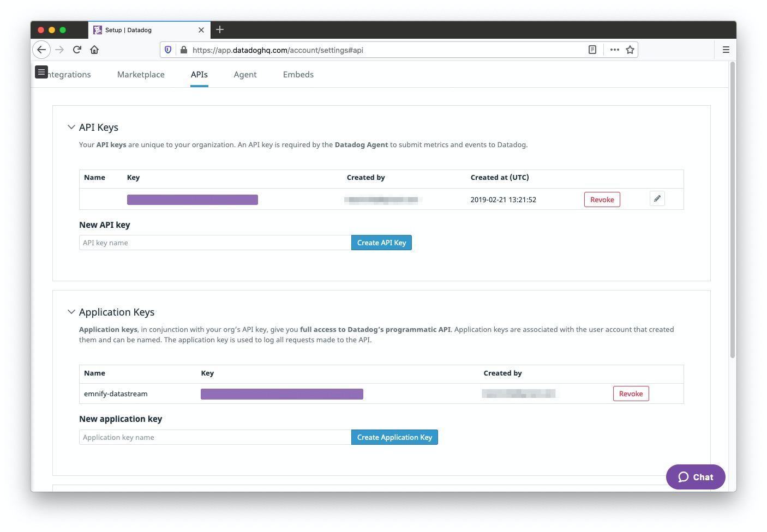Click the home button icon
Viewport: 767px width, 532px height.
[x=94, y=50]
